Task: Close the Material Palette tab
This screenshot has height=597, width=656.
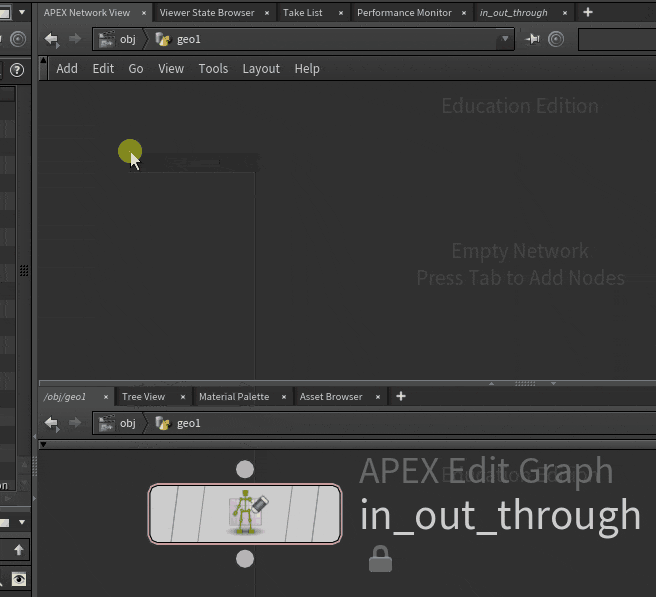Action: 284,397
